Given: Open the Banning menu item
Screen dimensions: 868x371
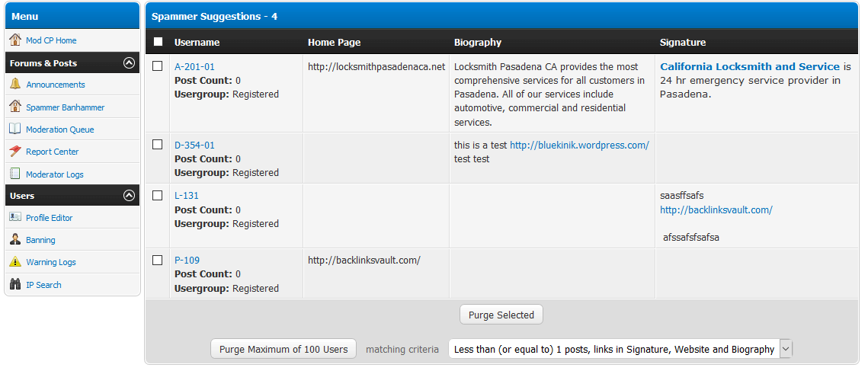Looking at the screenshot, I should tap(40, 240).
